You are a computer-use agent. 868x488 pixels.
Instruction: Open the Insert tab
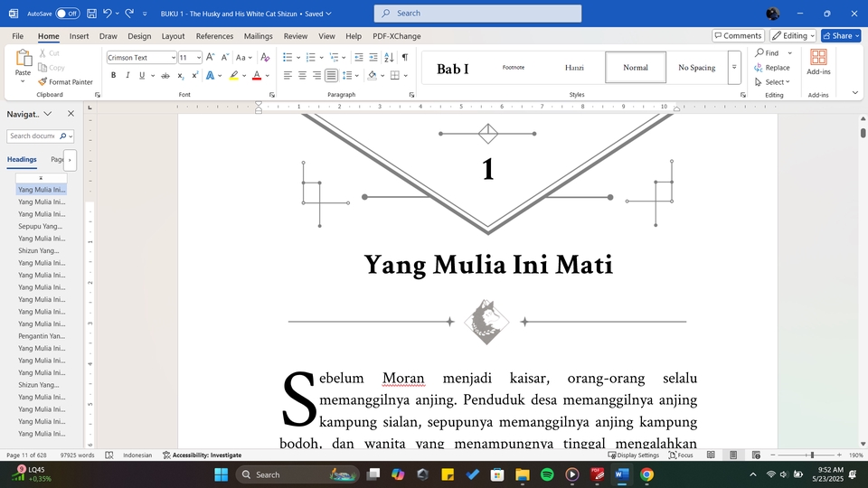pyautogui.click(x=80, y=36)
